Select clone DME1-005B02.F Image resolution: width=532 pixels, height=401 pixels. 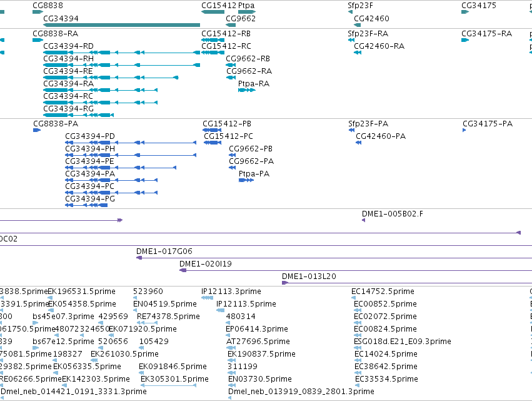pyautogui.click(x=393, y=214)
